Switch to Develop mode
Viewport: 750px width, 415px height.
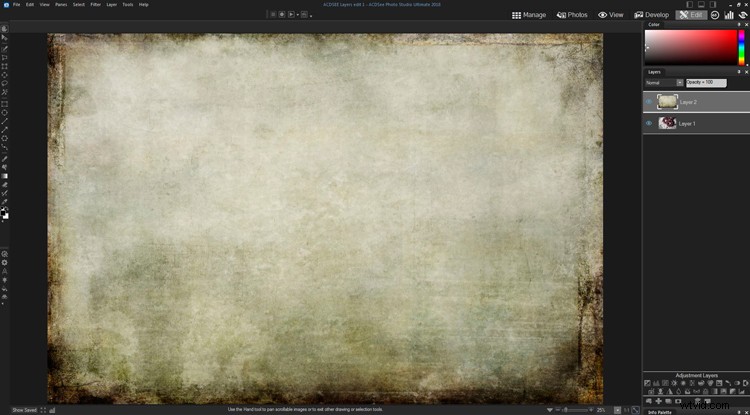pos(651,15)
